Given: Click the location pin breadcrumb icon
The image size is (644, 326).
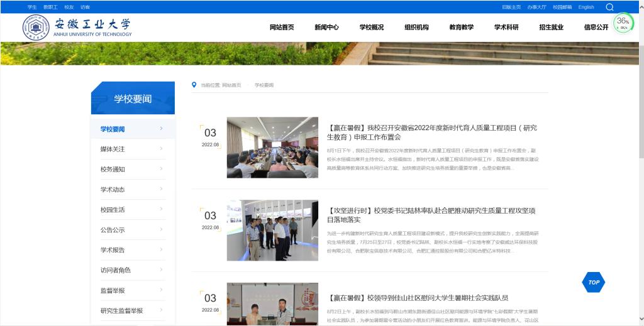Looking at the screenshot, I should pos(194,85).
